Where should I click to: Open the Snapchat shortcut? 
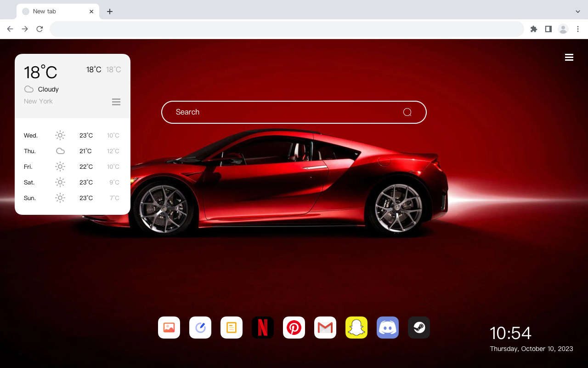[x=356, y=328]
